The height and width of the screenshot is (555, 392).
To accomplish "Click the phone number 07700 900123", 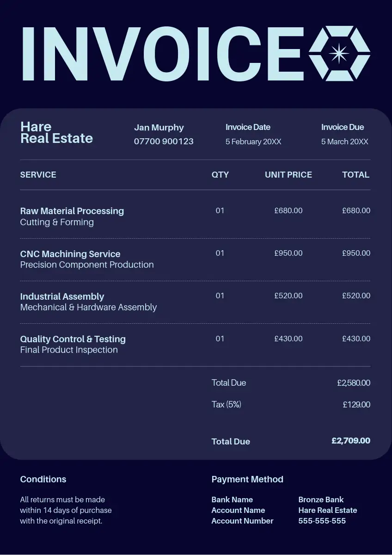I will (x=164, y=142).
